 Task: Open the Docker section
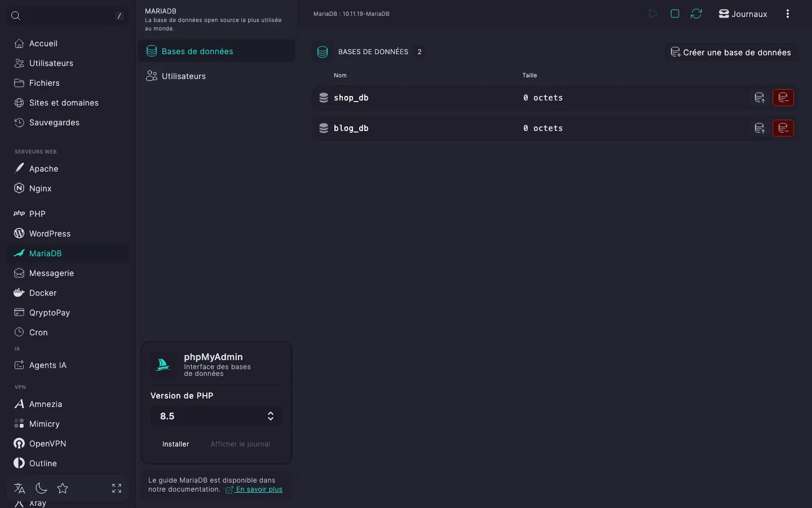(x=68, y=293)
